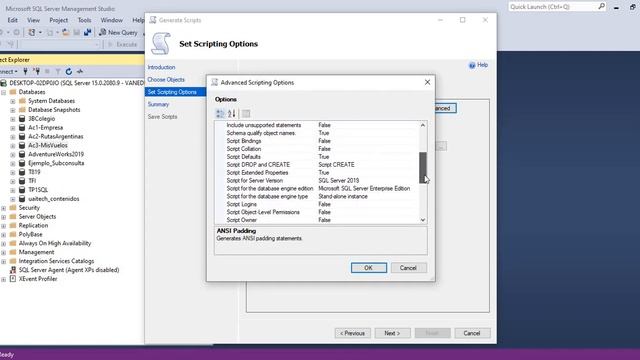Open the Edit menu

click(12, 20)
